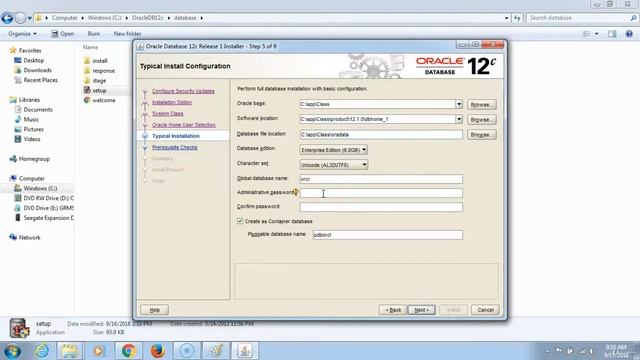This screenshot has width=640, height=360.
Task: Open the view options dropdown arrow
Action: point(596,34)
